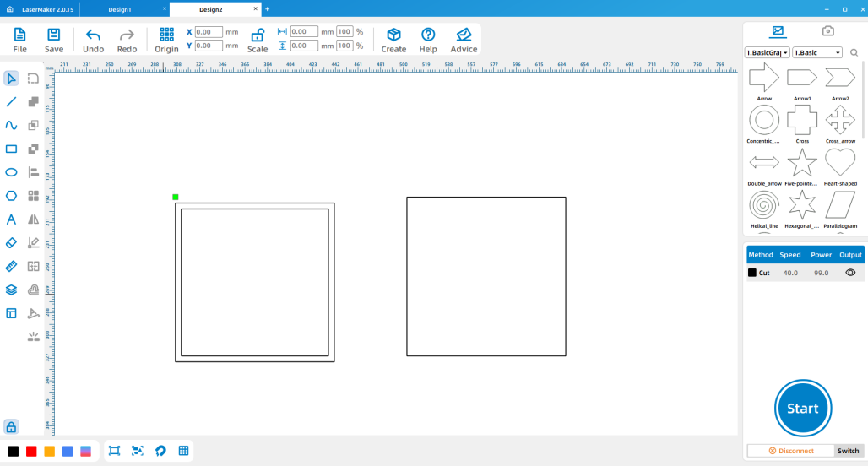This screenshot has height=466, width=868.
Task: Toggle the Scale proportion lock
Action: tap(258, 36)
